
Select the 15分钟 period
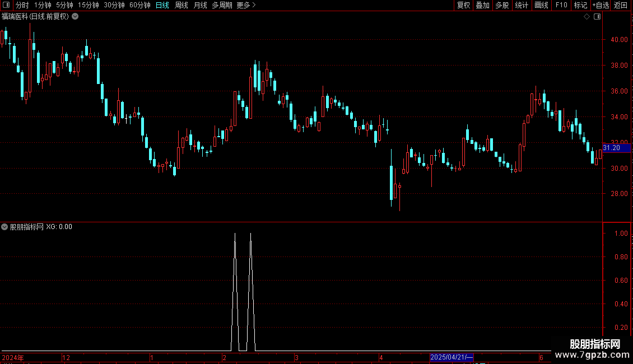(x=88, y=5)
